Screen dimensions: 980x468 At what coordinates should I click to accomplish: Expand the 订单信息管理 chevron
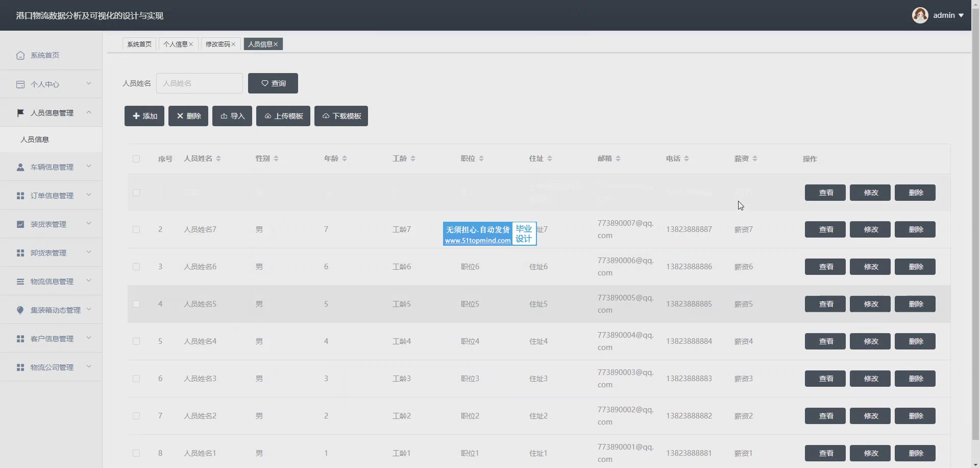[x=89, y=195]
